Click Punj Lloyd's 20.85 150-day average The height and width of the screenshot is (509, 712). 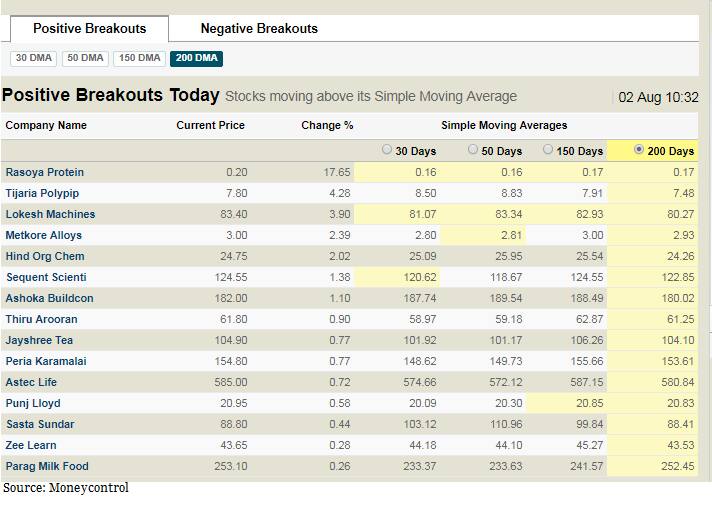coord(589,403)
